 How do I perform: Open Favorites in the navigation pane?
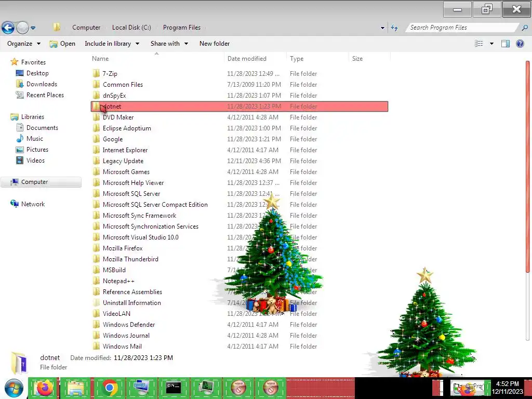point(33,62)
